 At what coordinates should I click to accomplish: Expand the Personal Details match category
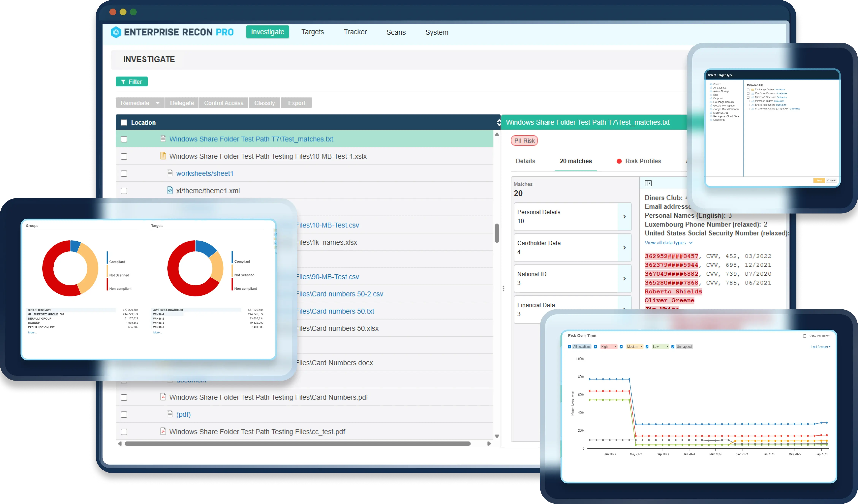(624, 217)
